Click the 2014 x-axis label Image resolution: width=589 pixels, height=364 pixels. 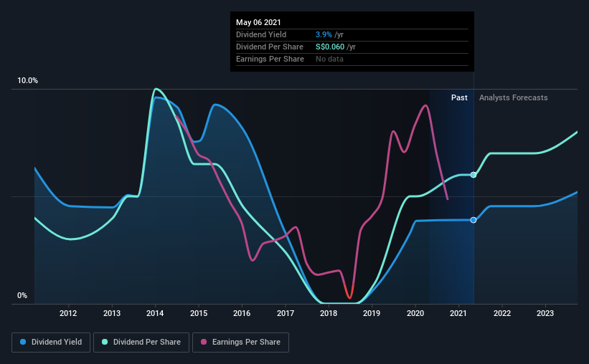[x=155, y=313]
